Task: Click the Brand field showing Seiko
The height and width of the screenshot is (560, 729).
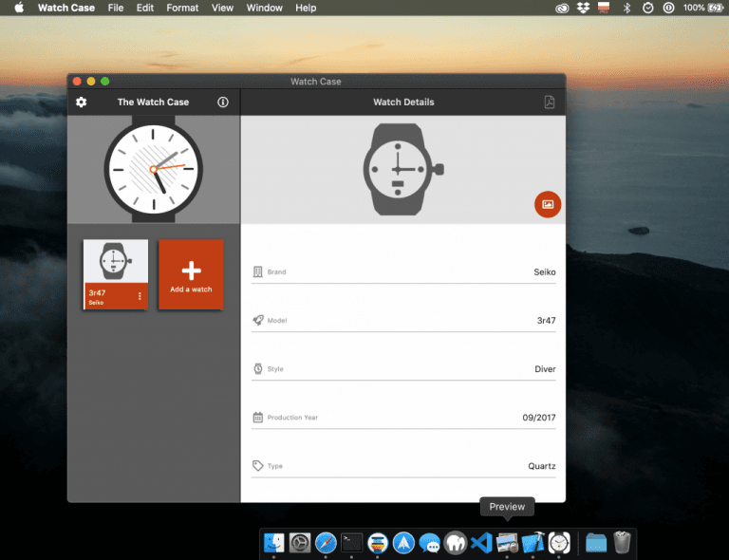Action: click(403, 272)
